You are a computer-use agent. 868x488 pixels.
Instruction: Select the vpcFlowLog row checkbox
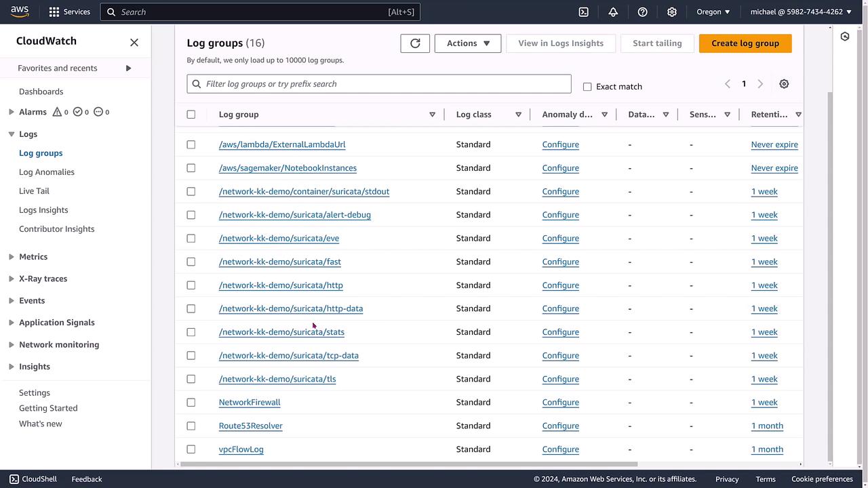pos(191,449)
